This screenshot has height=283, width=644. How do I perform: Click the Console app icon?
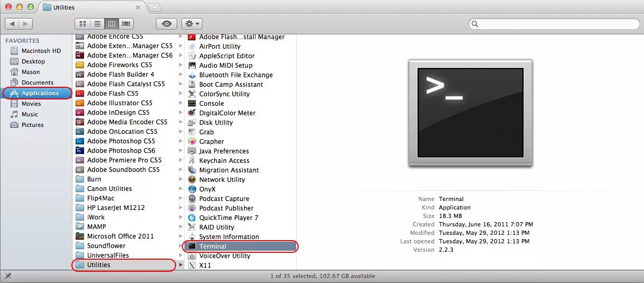pyautogui.click(x=192, y=104)
